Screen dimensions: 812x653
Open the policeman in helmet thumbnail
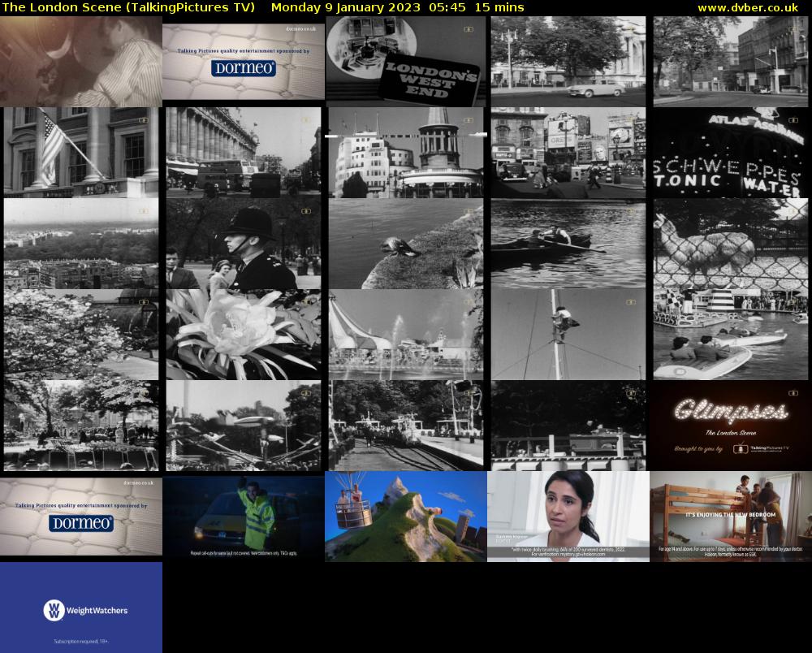(x=244, y=244)
